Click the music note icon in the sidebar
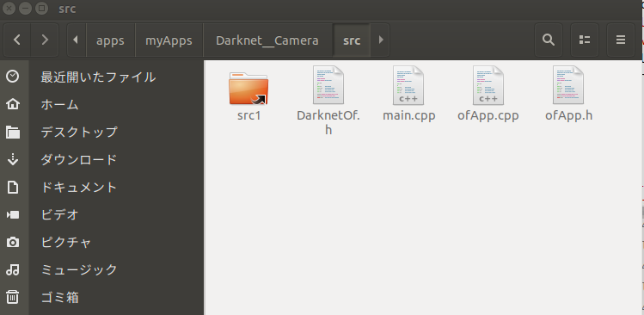 coord(13,269)
